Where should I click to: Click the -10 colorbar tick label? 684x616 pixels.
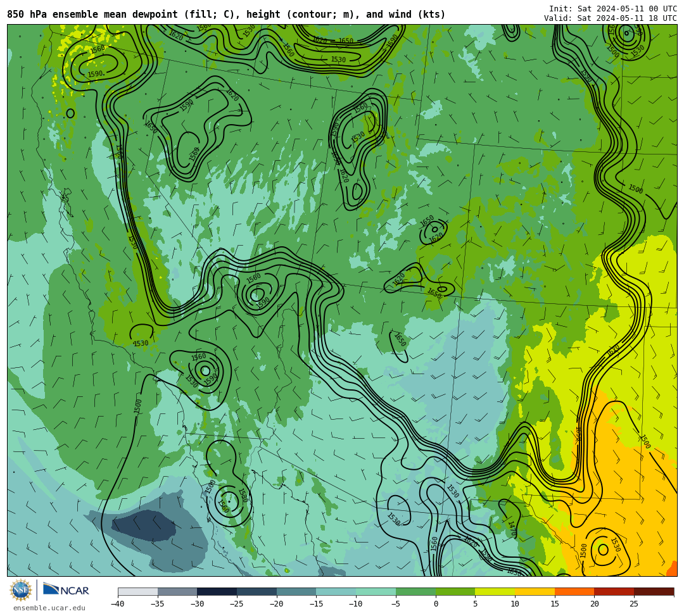tap(355, 604)
